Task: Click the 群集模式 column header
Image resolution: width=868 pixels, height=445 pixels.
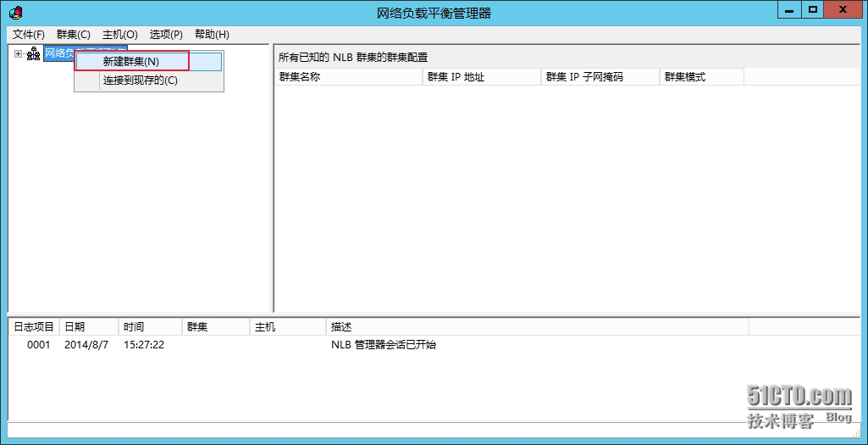Action: 701,77
